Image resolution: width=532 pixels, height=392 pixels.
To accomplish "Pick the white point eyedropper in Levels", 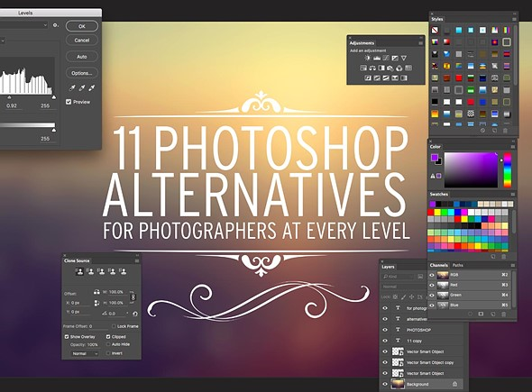I will [x=91, y=88].
